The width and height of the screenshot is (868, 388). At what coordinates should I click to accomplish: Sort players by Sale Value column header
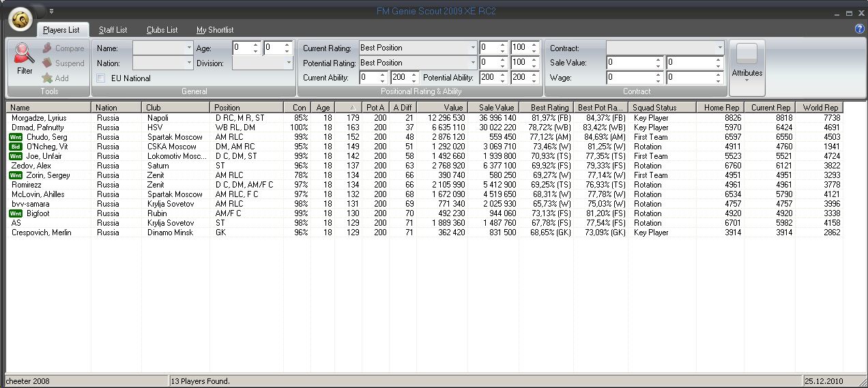(x=496, y=108)
